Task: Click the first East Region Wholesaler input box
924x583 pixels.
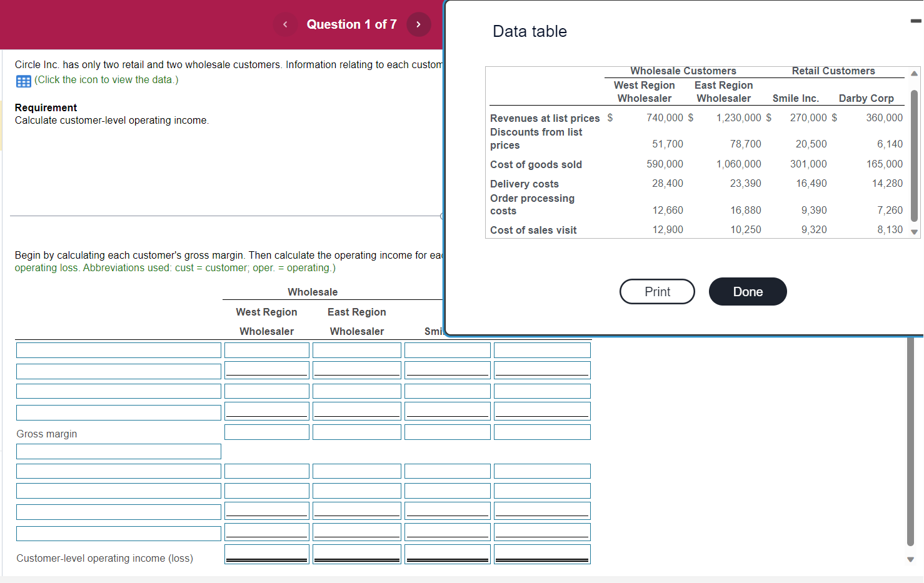Action: 356,350
